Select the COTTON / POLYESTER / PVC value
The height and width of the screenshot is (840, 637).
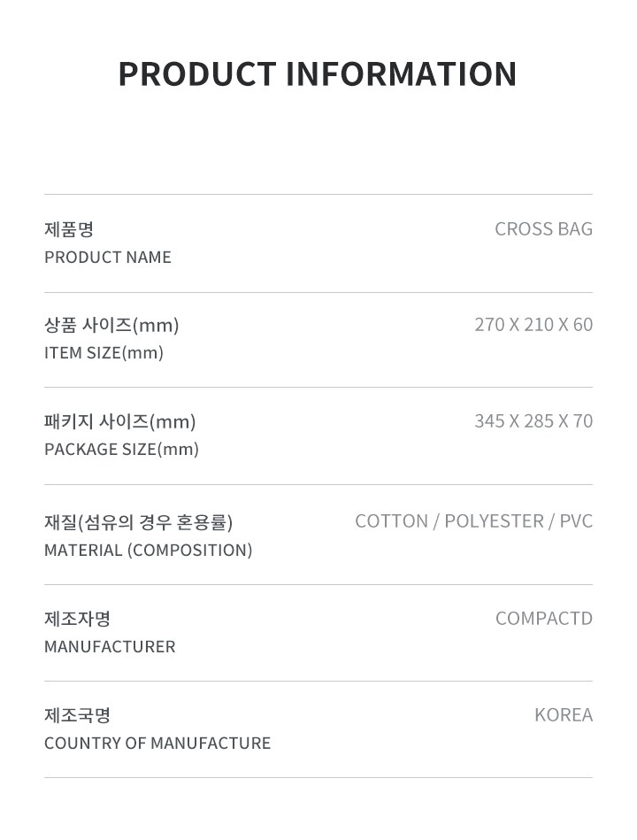473,521
